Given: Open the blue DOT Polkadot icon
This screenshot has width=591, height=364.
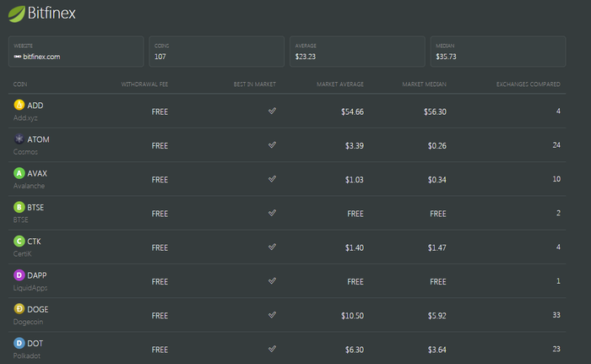Looking at the screenshot, I should pyautogui.click(x=19, y=343).
